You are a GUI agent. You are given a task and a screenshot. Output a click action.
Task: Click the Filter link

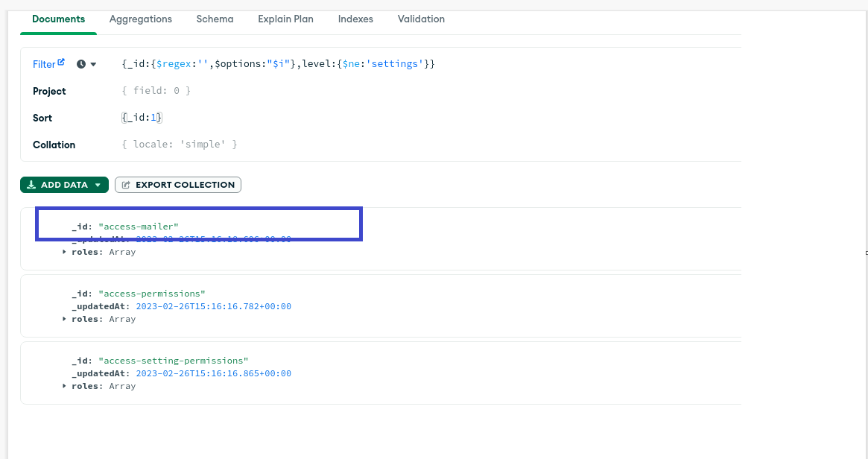click(43, 63)
